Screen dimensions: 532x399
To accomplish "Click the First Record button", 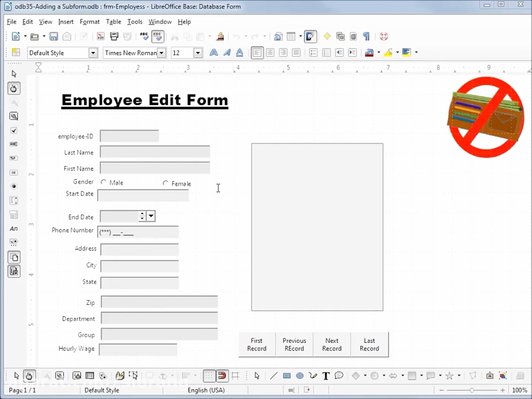I will tap(256, 345).
